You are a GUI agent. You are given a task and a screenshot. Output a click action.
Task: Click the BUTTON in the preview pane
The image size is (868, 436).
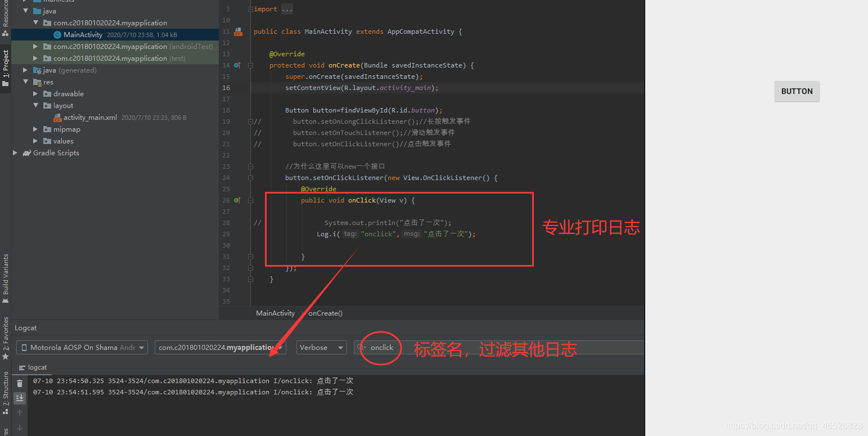click(x=797, y=91)
